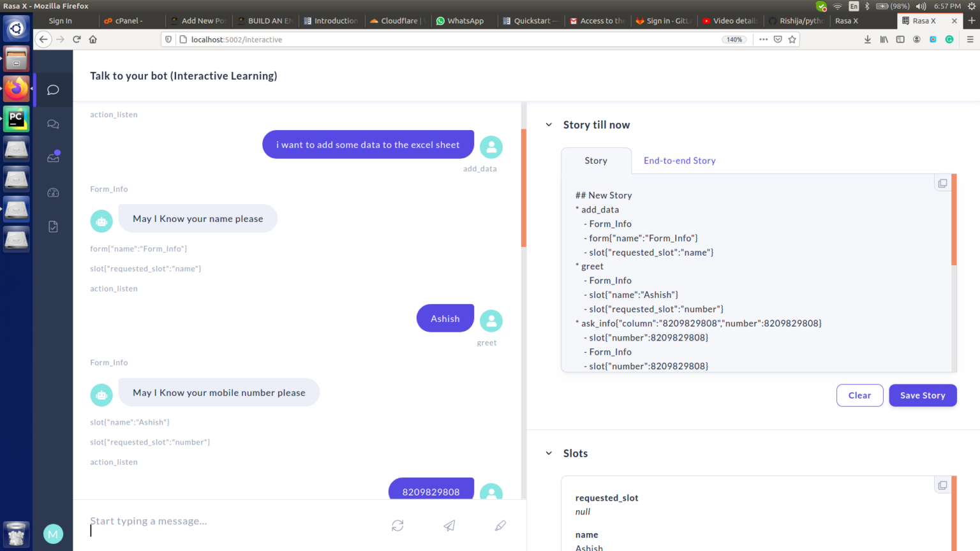Send the message with the paper plane icon
Screen dimensions: 980x551
pyautogui.click(x=449, y=525)
